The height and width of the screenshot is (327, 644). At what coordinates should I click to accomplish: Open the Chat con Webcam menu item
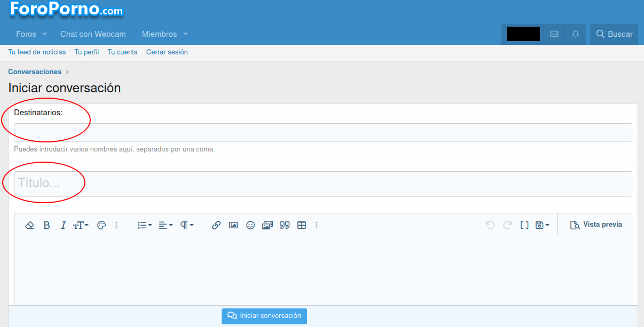pos(93,34)
